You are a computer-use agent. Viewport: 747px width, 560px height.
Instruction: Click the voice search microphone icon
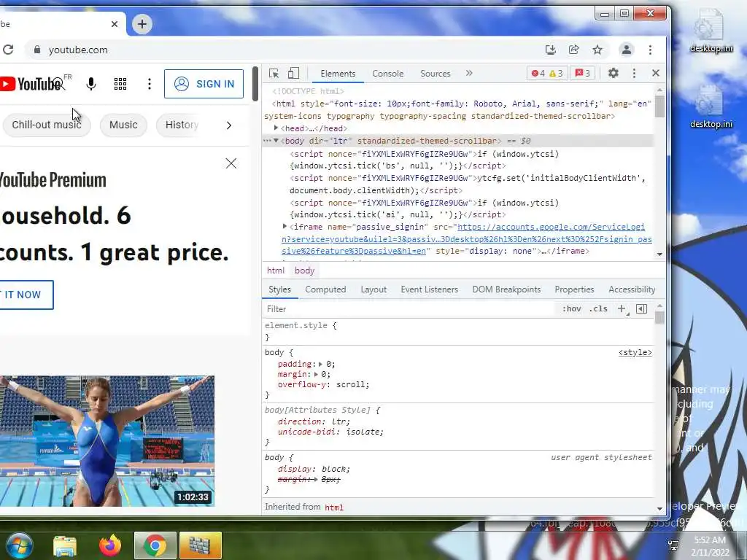coord(91,84)
